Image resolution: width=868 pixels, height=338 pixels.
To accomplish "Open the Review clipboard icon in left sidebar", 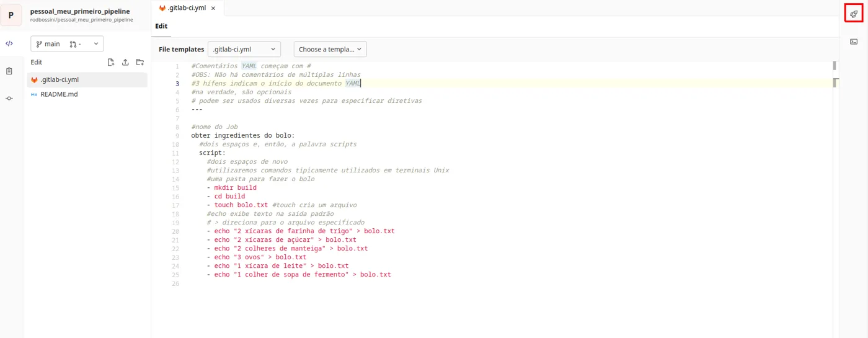I will click(9, 71).
